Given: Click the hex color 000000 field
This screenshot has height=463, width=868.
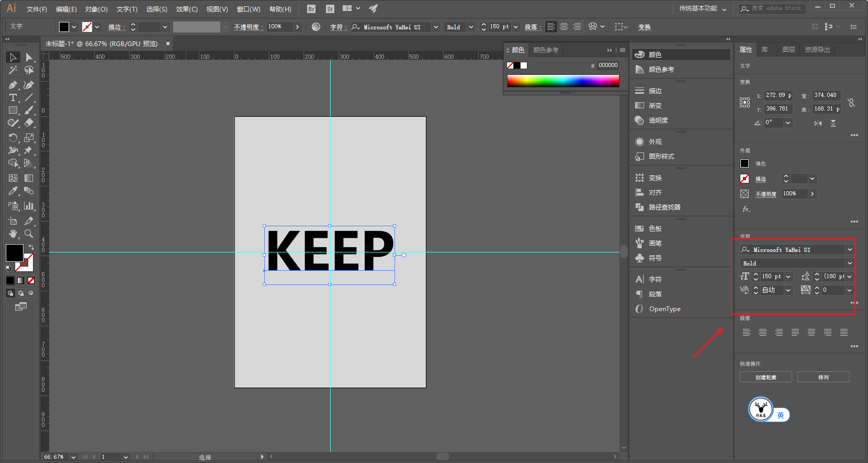Looking at the screenshot, I should point(608,65).
